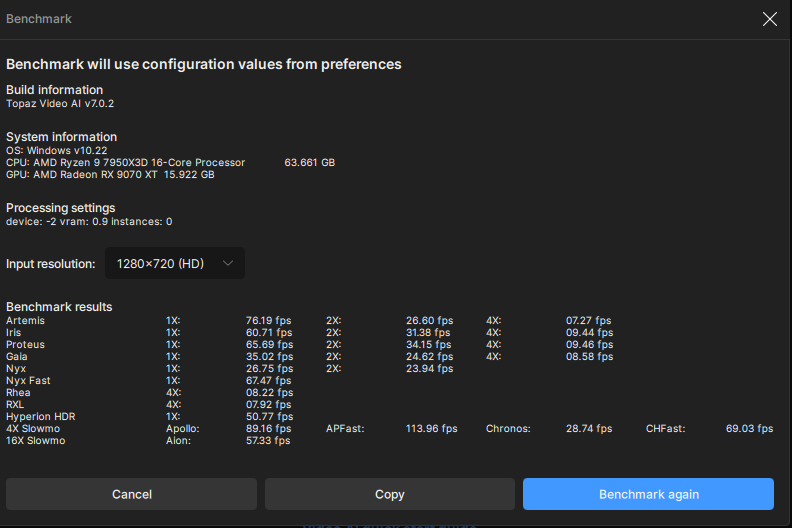Click the System information heading
This screenshot has width=792, height=528.
[x=61, y=137]
